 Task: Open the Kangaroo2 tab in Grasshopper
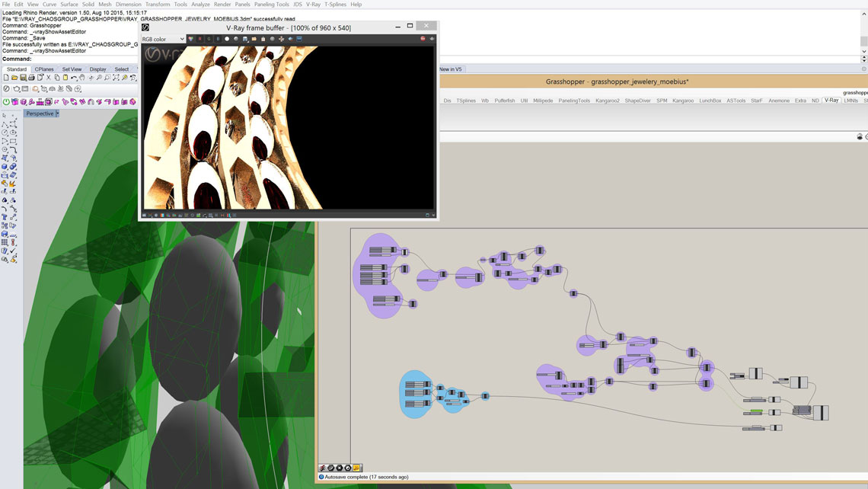(x=608, y=101)
